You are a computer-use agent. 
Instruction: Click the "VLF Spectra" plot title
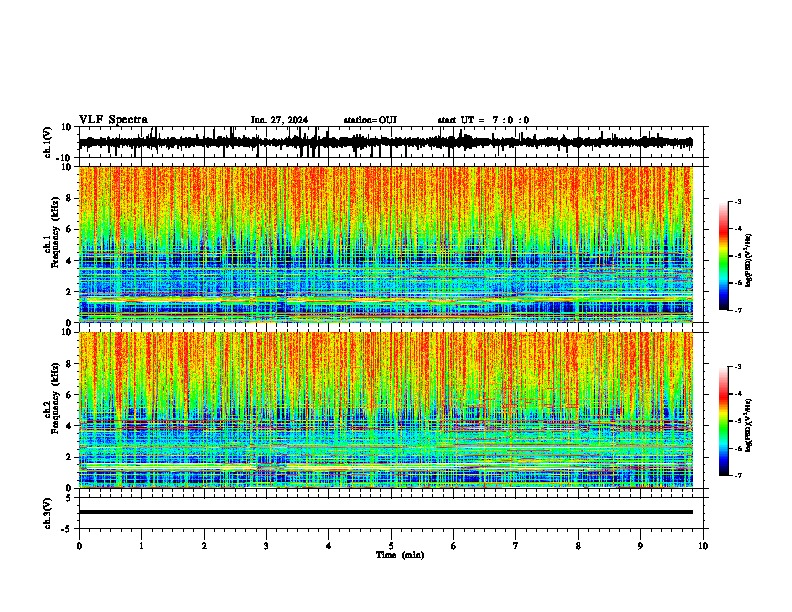113,120
